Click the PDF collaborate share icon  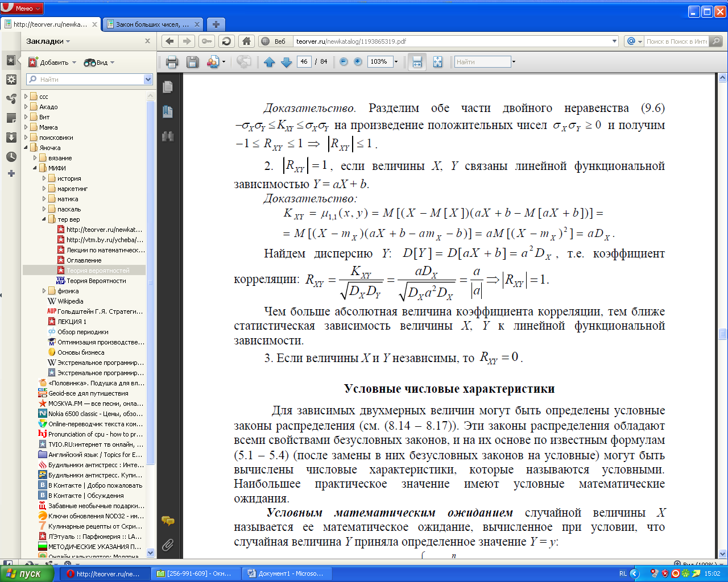(213, 62)
